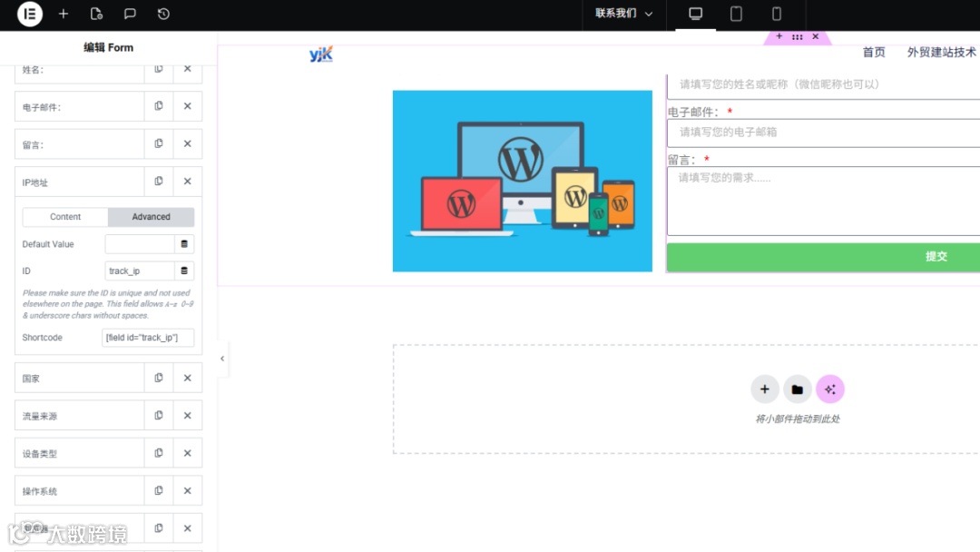980x552 pixels.
Task: Open the 首页 navigation link
Action: pos(874,52)
